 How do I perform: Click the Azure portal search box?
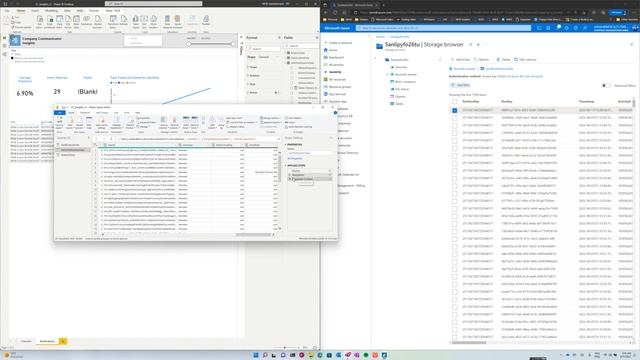(x=443, y=28)
